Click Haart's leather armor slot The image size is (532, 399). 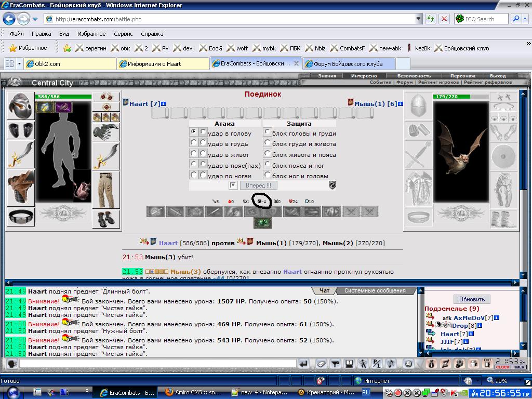pyautogui.click(x=21, y=188)
